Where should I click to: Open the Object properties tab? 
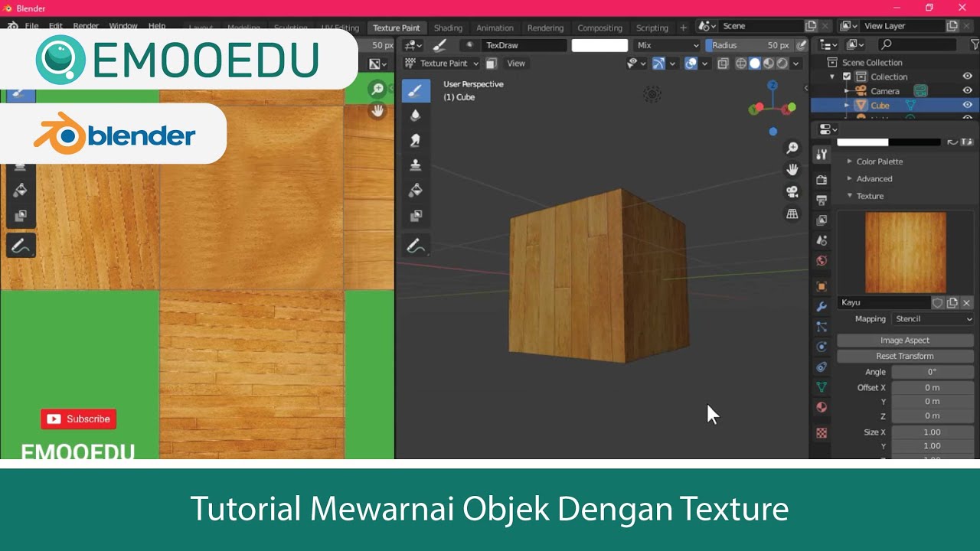(x=822, y=286)
